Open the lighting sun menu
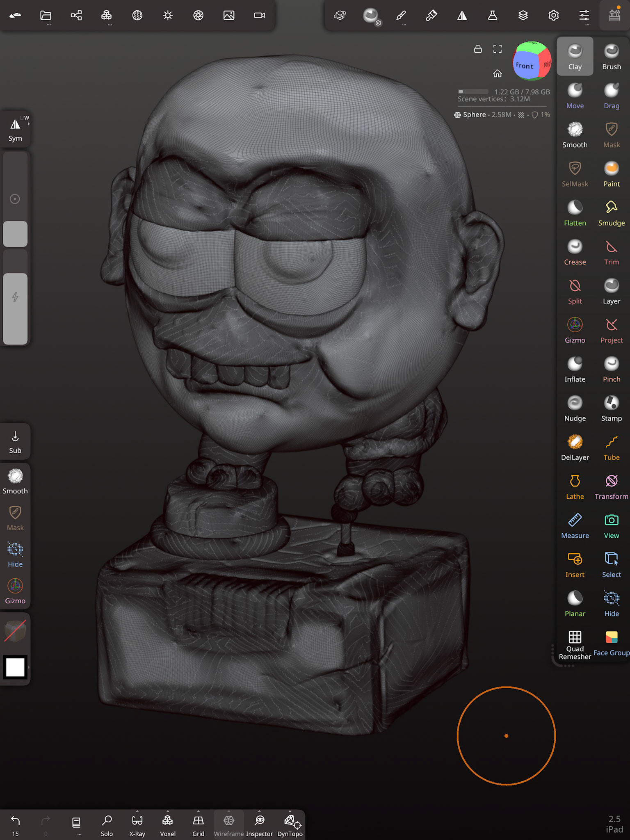Screen dimensions: 630x840 tap(168, 16)
